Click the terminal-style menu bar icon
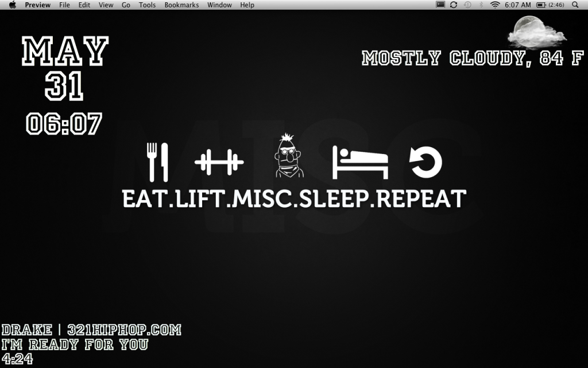Screen dimensions: 588x368 (x=440, y=5)
